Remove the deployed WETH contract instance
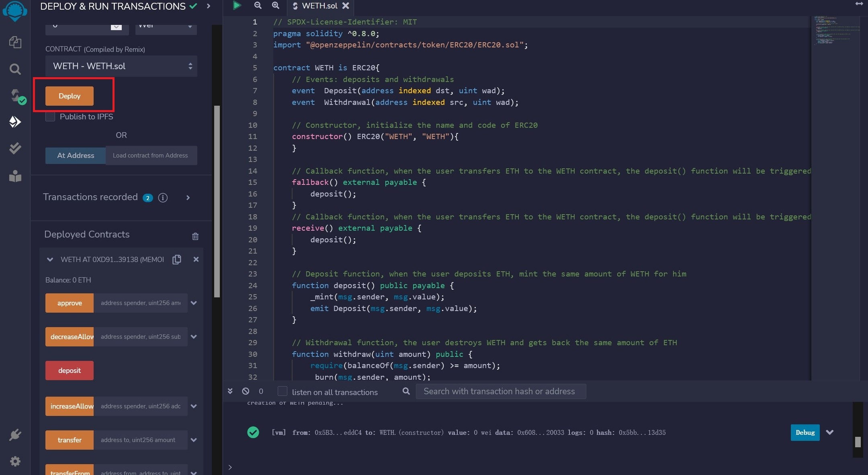 point(196,260)
